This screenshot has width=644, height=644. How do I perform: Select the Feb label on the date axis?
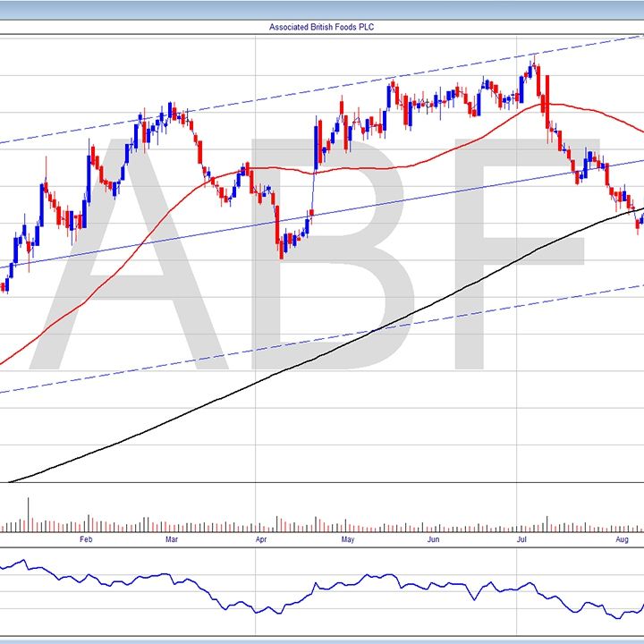pyautogui.click(x=86, y=540)
